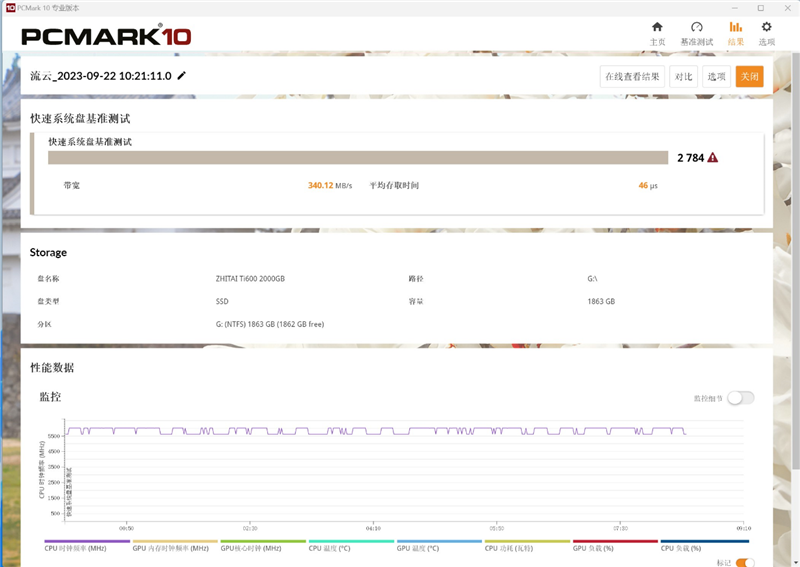Screen dimensions: 800x567
Task: Click the bandwidth value 340.12 MB/s
Action: point(330,185)
